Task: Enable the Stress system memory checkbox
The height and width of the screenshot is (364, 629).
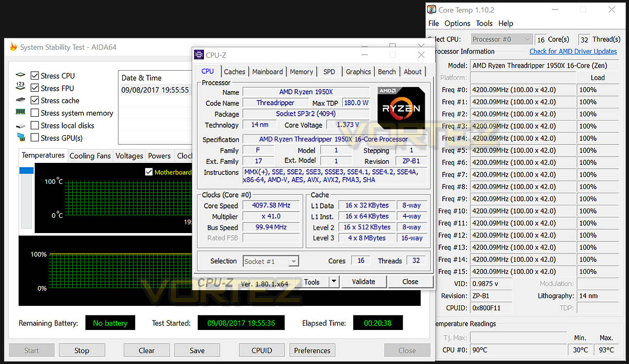Action: click(x=35, y=113)
